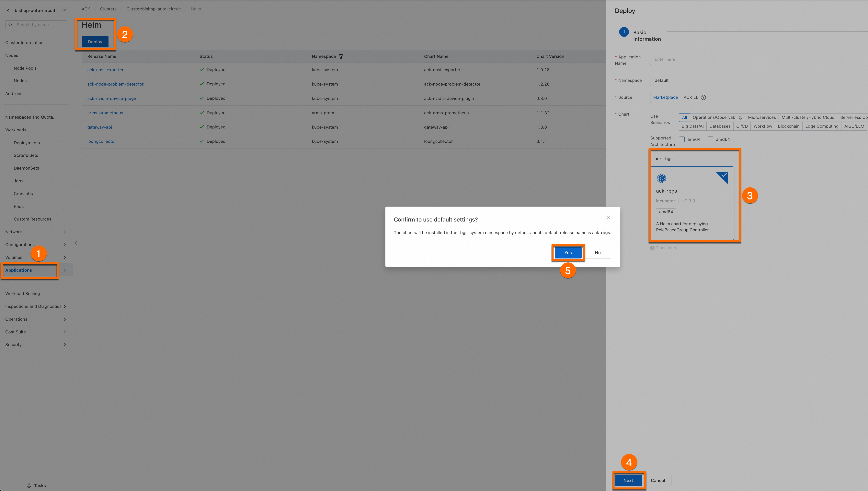Click the ACR EE help question icon

tap(703, 97)
